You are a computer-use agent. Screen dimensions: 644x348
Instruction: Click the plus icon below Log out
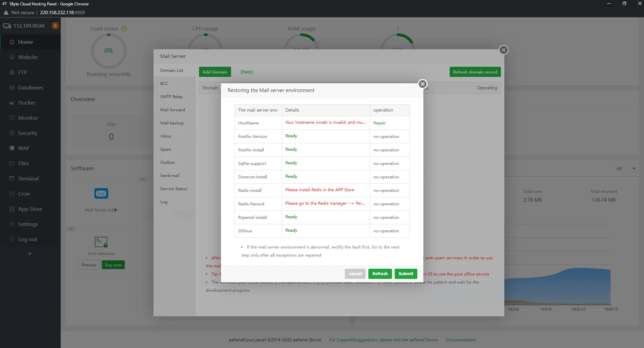point(30,254)
